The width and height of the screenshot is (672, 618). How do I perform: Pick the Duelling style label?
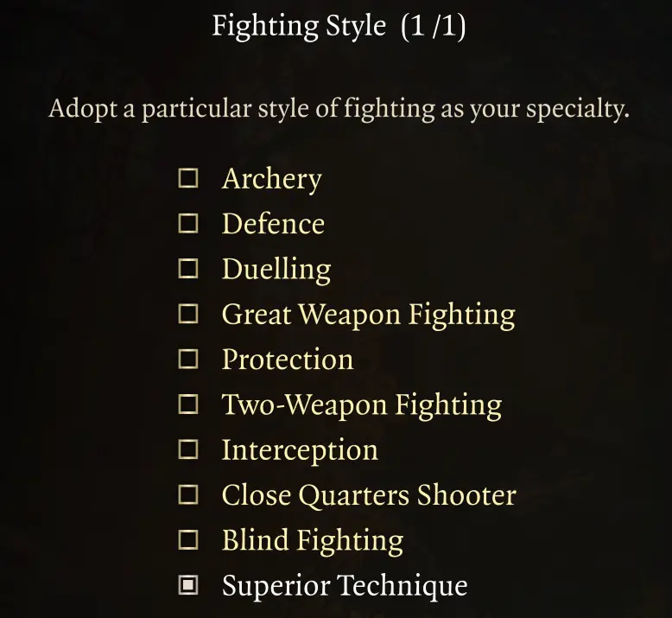pos(276,271)
